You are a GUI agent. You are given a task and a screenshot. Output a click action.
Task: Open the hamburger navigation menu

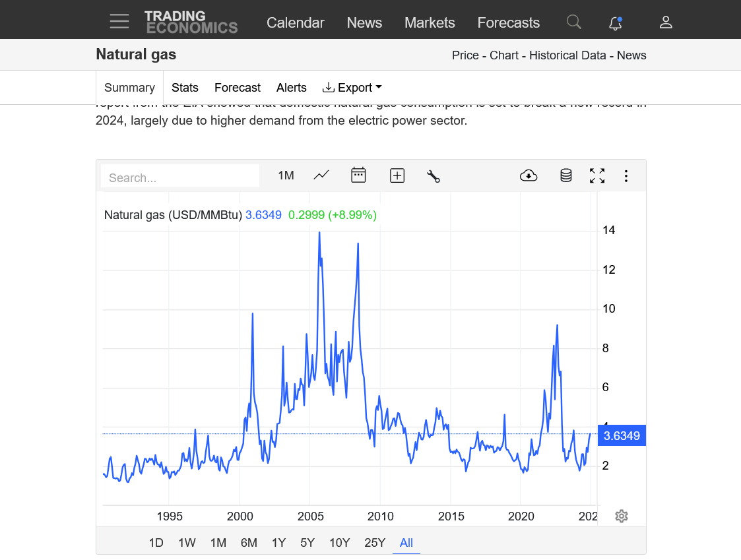(x=119, y=22)
